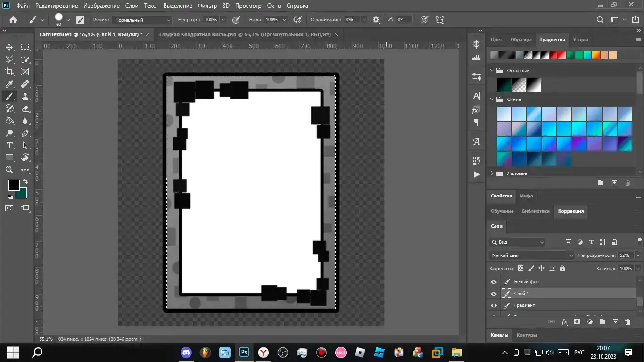Toggle lock transparent pixels

pos(520,268)
